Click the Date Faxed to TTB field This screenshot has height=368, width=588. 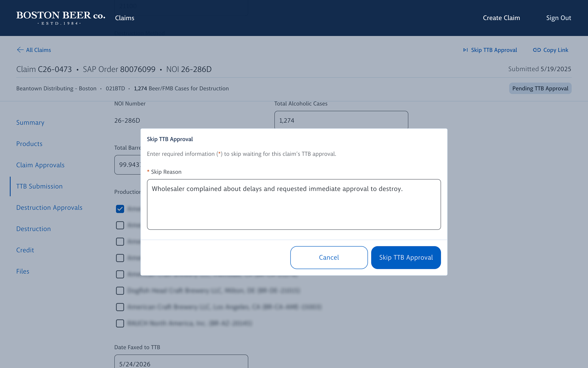(181, 361)
